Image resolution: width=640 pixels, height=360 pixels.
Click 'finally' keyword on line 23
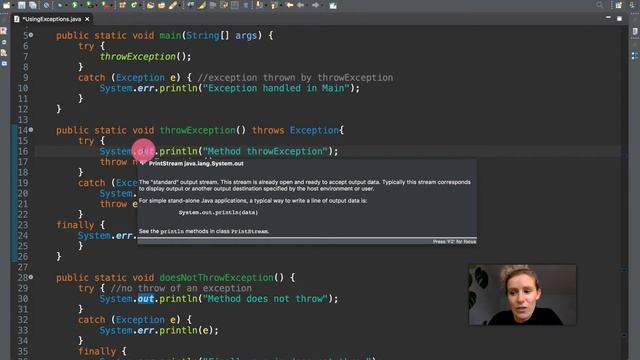pyautogui.click(x=75, y=225)
